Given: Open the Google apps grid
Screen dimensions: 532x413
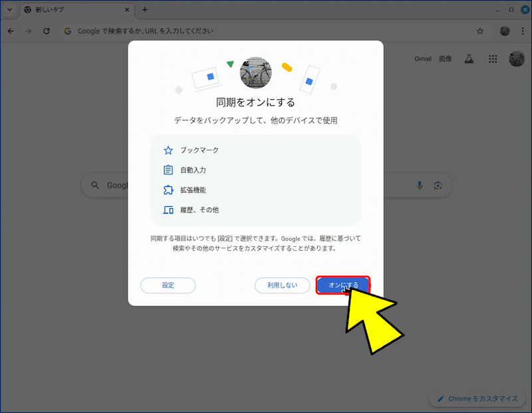Looking at the screenshot, I should tap(493, 59).
